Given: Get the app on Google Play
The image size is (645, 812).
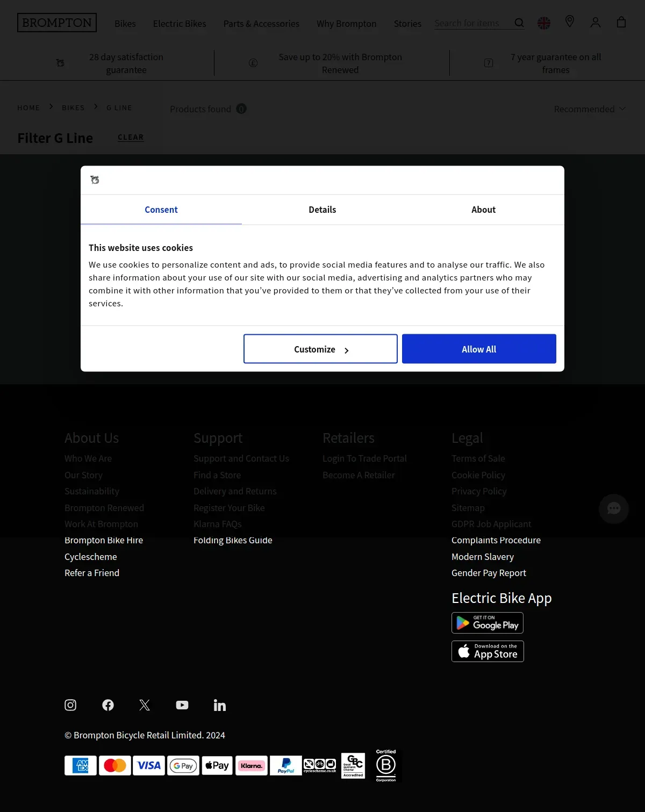Looking at the screenshot, I should click(488, 623).
